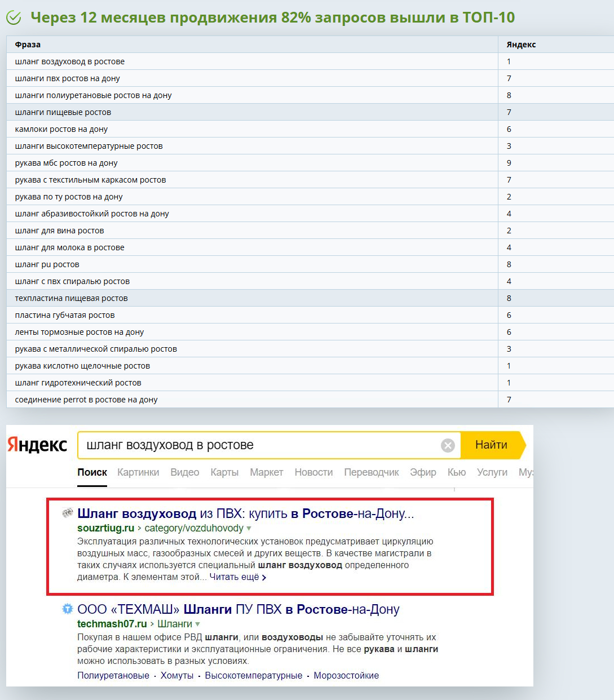Open the Карты tab

point(224,472)
